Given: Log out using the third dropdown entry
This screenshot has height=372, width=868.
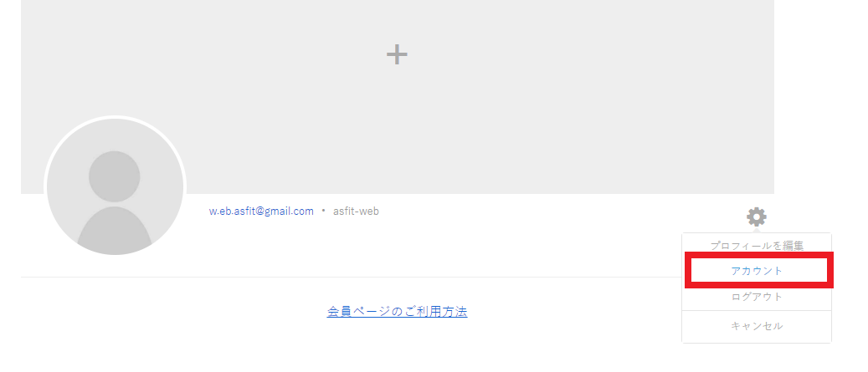Looking at the screenshot, I should point(757,297).
